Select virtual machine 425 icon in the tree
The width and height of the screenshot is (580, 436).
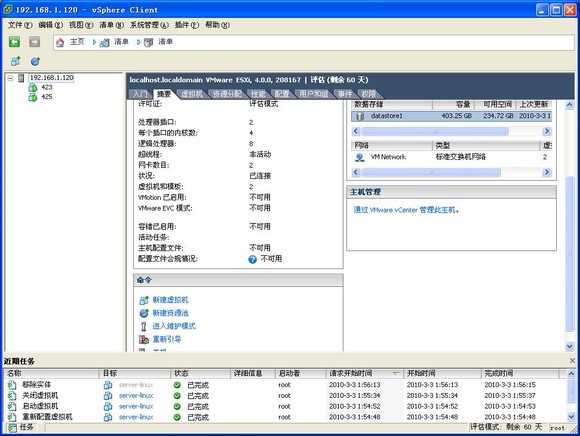(x=33, y=97)
